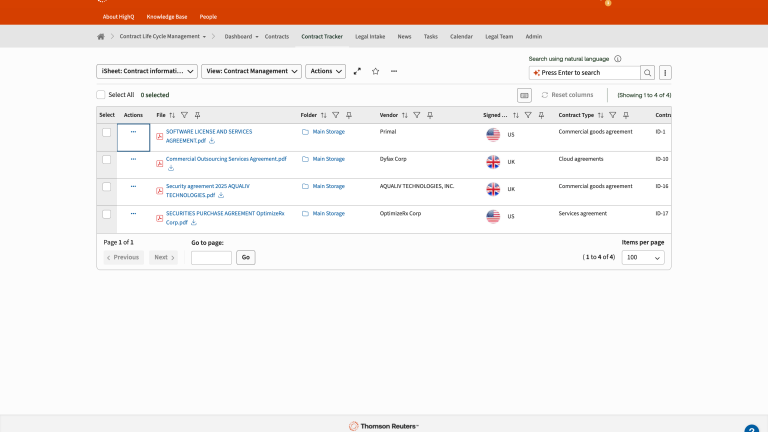Screen dimensions: 768x432
Task: Pin the Contract Type column
Action: click(625, 115)
